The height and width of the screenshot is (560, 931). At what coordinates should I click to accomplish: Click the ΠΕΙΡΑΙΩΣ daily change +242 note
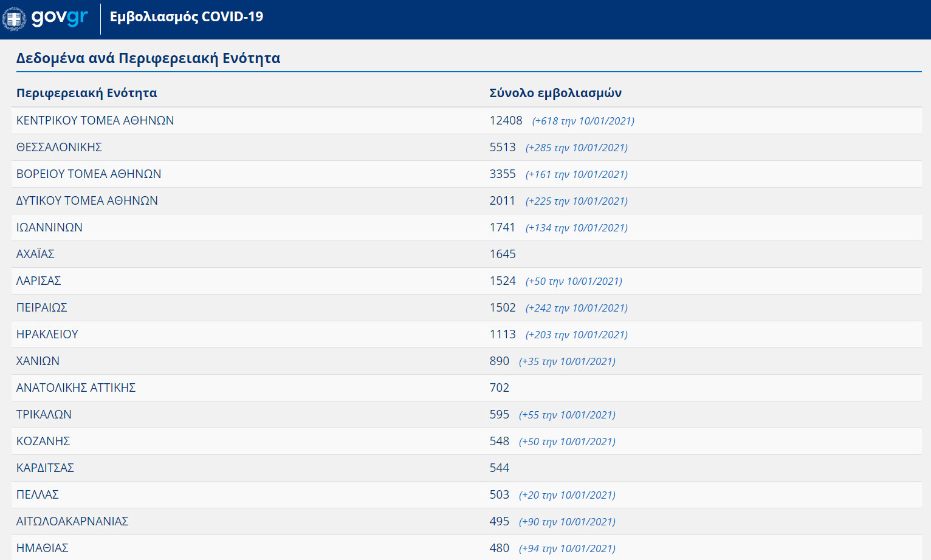(576, 308)
